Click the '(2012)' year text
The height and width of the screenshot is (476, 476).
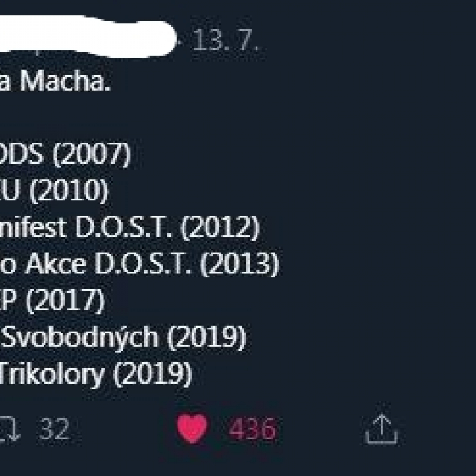click(x=220, y=227)
